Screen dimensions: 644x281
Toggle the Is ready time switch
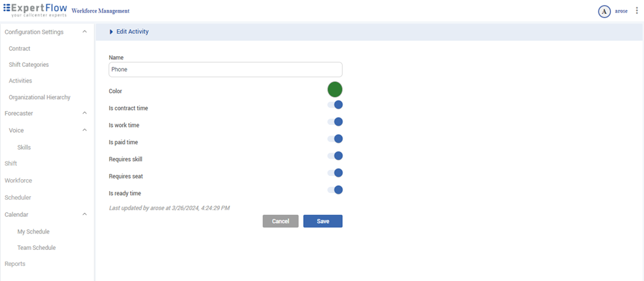point(336,190)
